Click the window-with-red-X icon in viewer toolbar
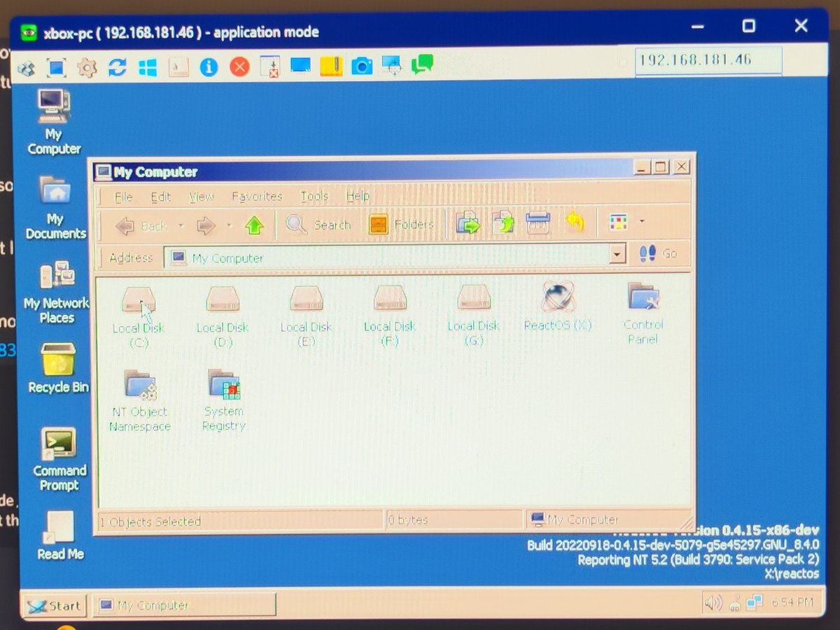840x630 pixels. click(x=269, y=67)
